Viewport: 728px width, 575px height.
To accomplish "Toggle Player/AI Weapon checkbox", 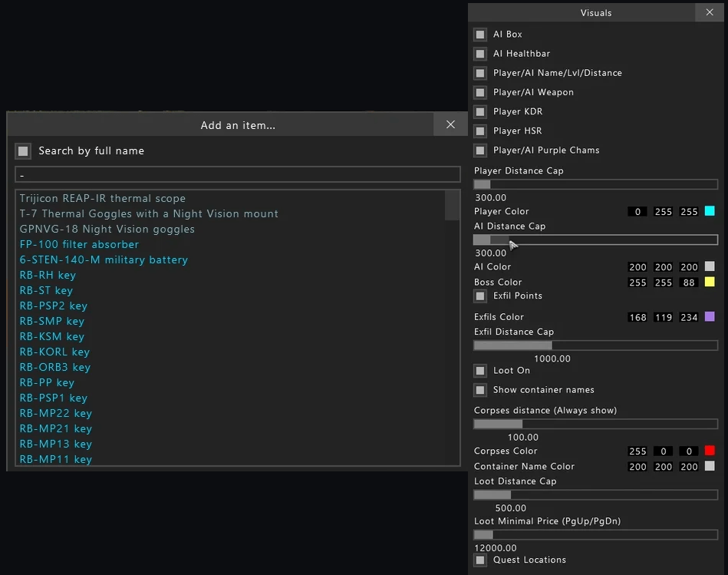I will (480, 92).
